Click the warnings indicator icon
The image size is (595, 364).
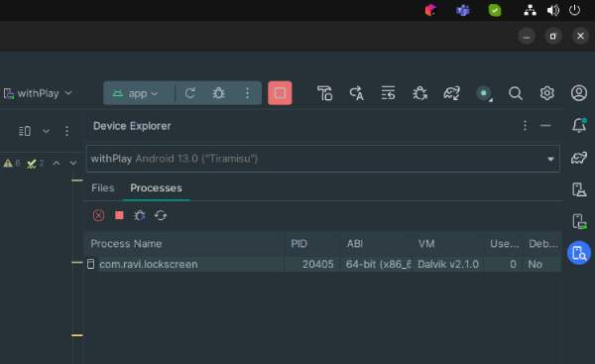point(11,164)
